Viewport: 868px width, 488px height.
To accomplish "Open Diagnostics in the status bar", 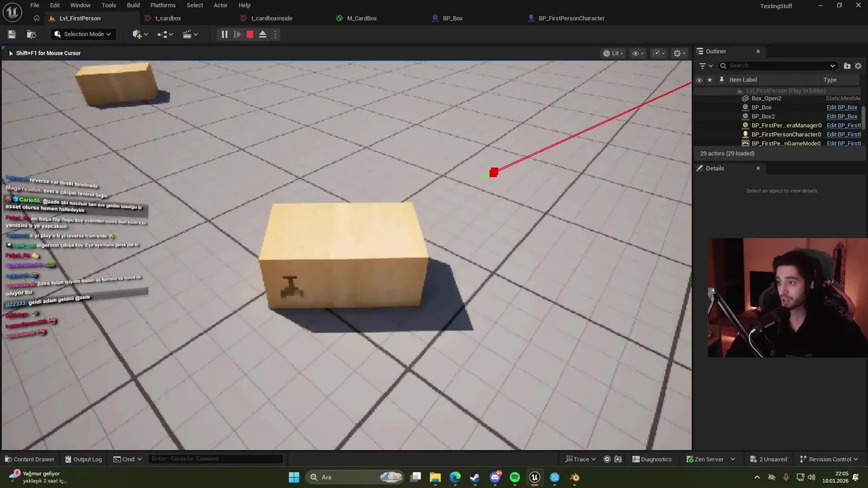I will (x=652, y=459).
